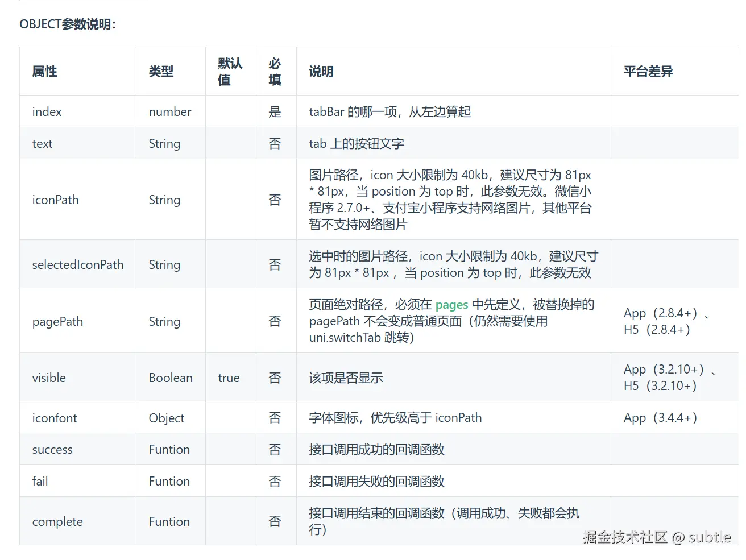
Task: Click "String" in the selectedIconPath row
Action: click(x=164, y=265)
